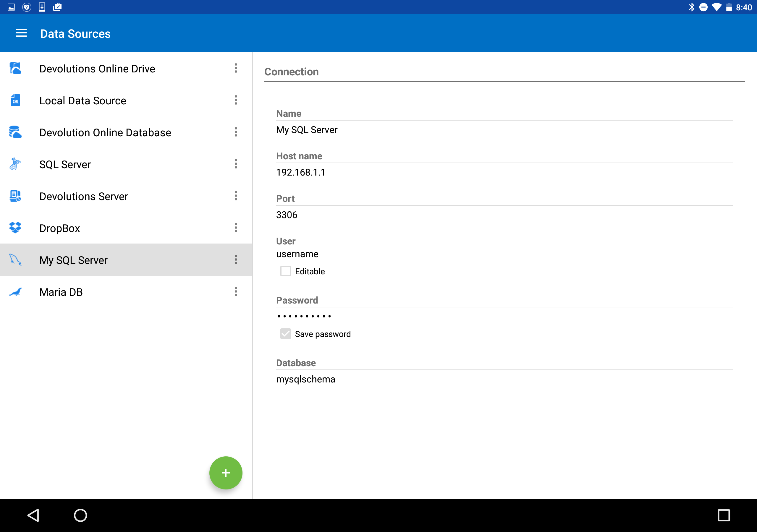757x532 pixels.
Task: Tap the Bluetooth status icon
Action: tap(691, 7)
